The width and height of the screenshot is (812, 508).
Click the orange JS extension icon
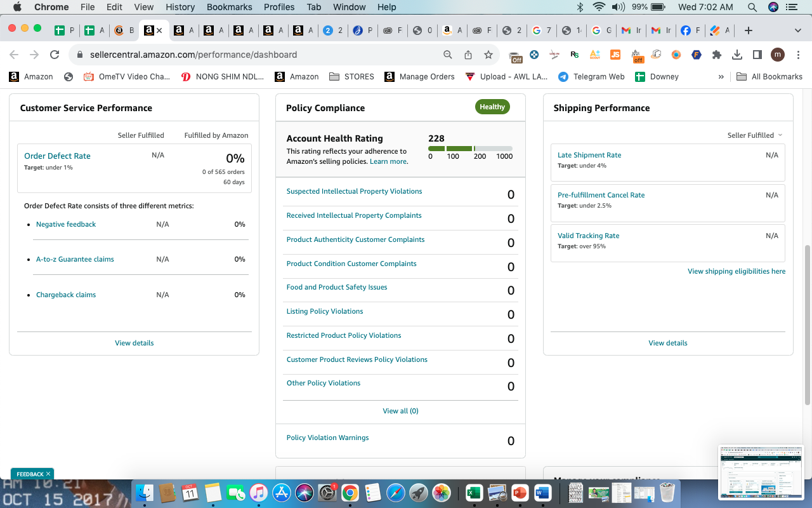click(x=615, y=55)
